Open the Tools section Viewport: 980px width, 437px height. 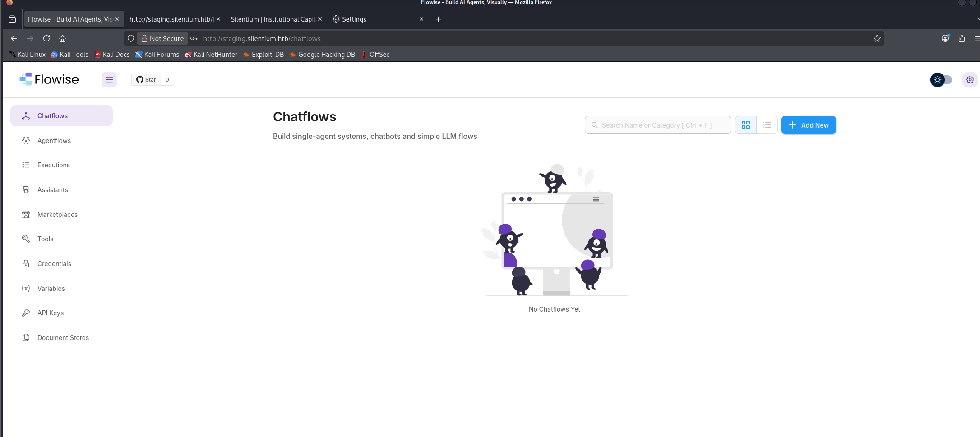pyautogui.click(x=61, y=239)
